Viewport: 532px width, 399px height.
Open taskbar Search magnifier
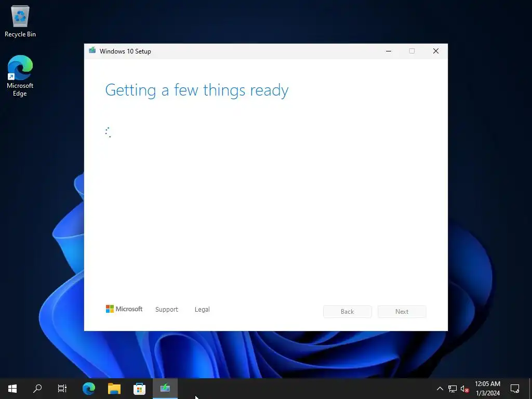[37, 389]
